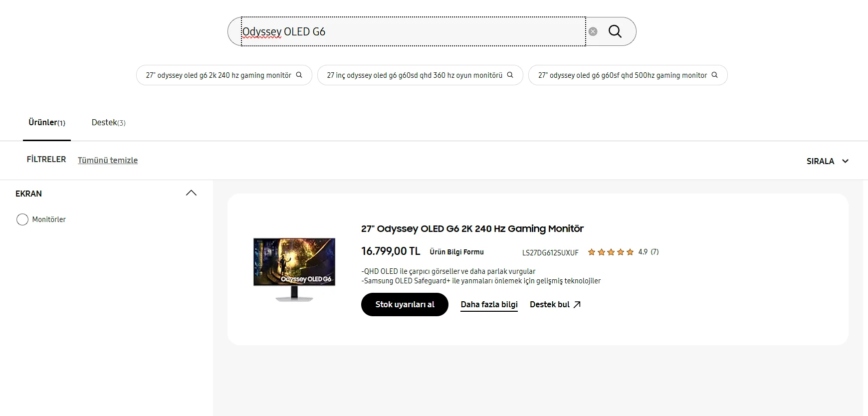This screenshot has height=416, width=868.
Task: Click the QHD OLED description line
Action: coord(448,271)
